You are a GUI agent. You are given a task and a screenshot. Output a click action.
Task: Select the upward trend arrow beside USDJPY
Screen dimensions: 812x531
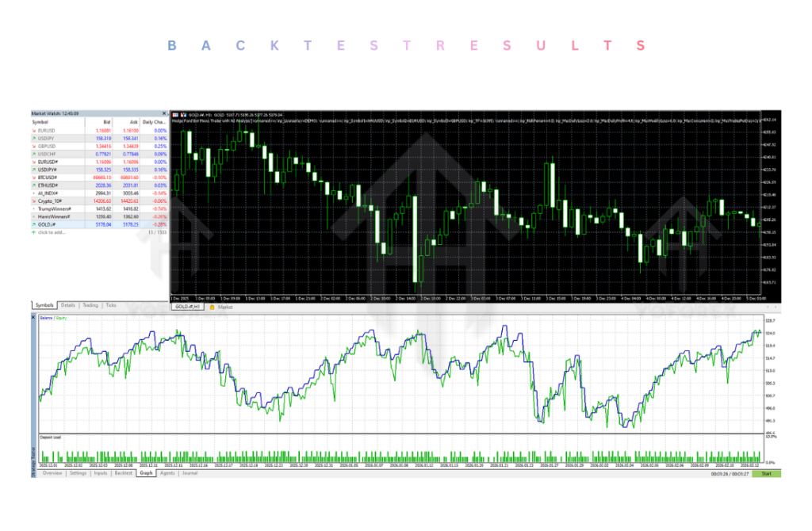click(x=34, y=138)
